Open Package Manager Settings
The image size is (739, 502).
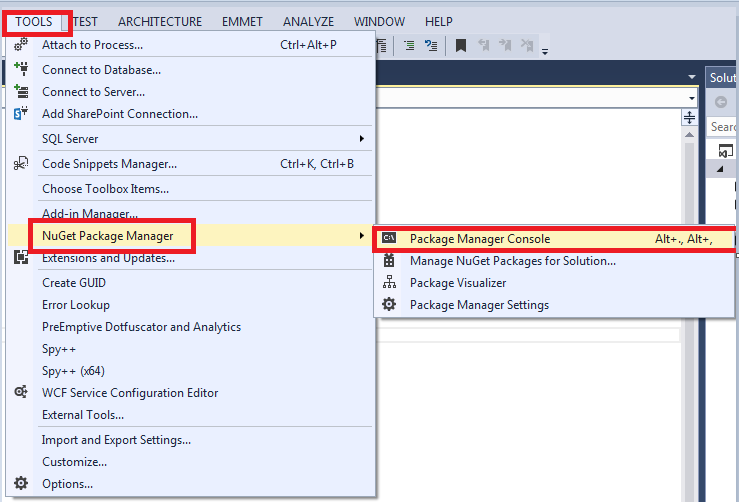click(x=554, y=305)
